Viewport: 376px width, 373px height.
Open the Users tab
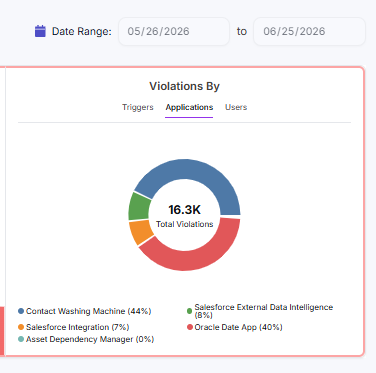[236, 107]
